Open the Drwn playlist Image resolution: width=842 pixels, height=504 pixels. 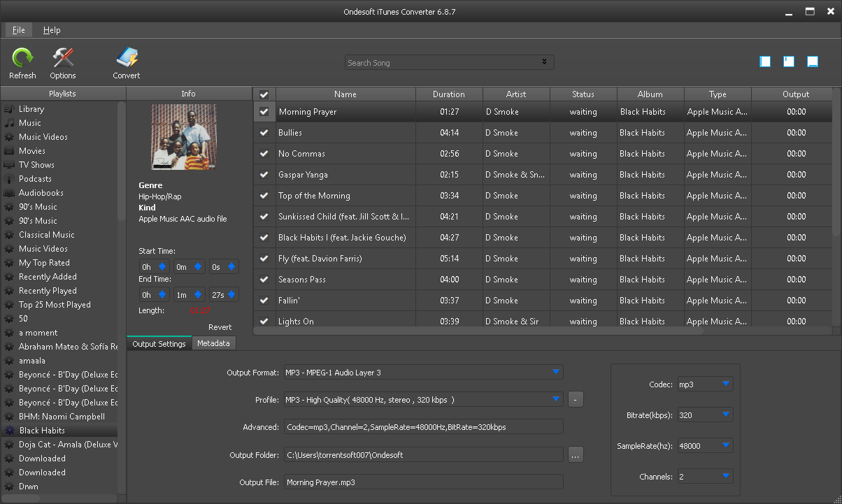tap(29, 487)
